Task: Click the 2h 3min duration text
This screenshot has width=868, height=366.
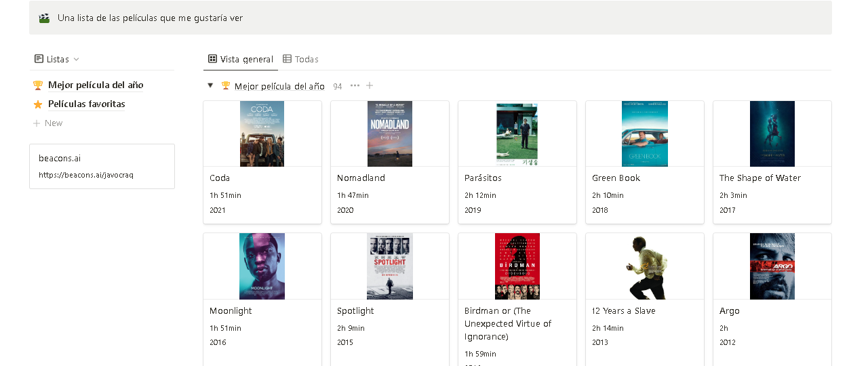Action: tap(733, 195)
